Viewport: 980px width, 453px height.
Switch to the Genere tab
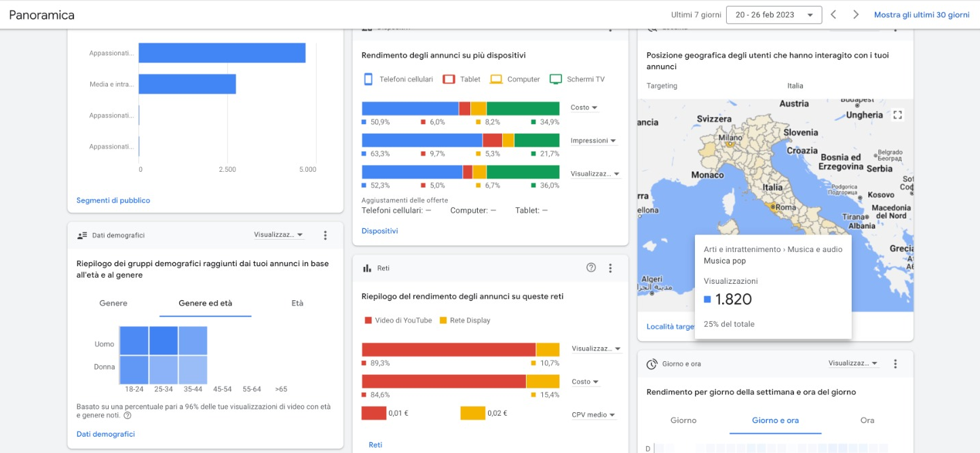113,304
